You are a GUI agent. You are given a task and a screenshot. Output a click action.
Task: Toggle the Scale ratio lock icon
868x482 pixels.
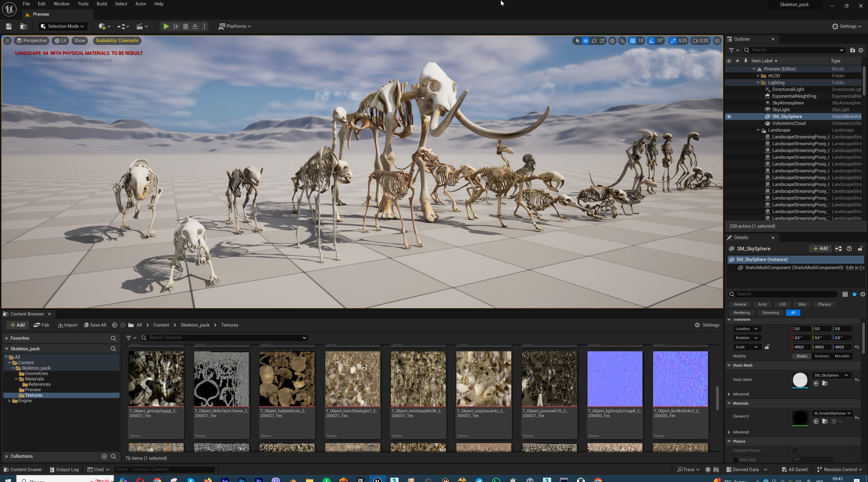[x=767, y=347]
